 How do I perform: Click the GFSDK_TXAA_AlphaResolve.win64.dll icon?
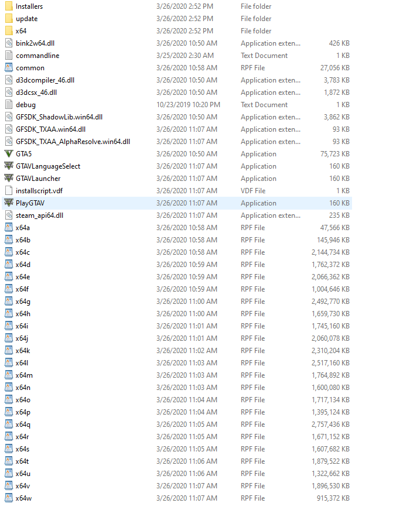pos(9,142)
